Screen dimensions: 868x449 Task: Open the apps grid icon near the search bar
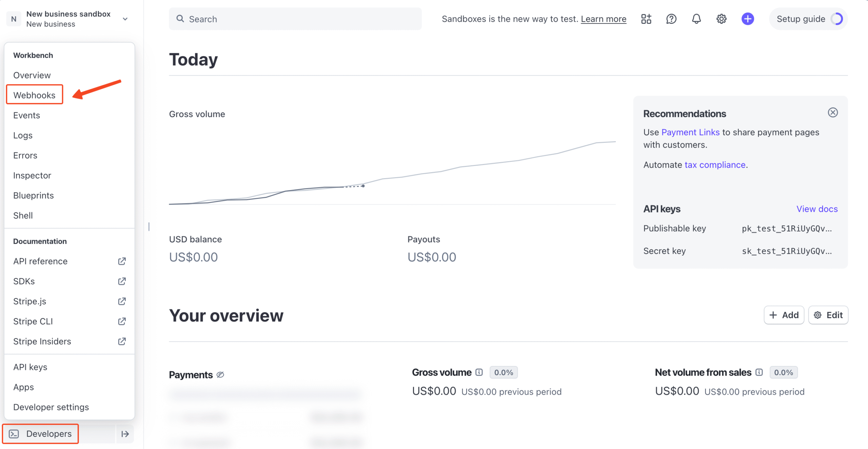[646, 19]
